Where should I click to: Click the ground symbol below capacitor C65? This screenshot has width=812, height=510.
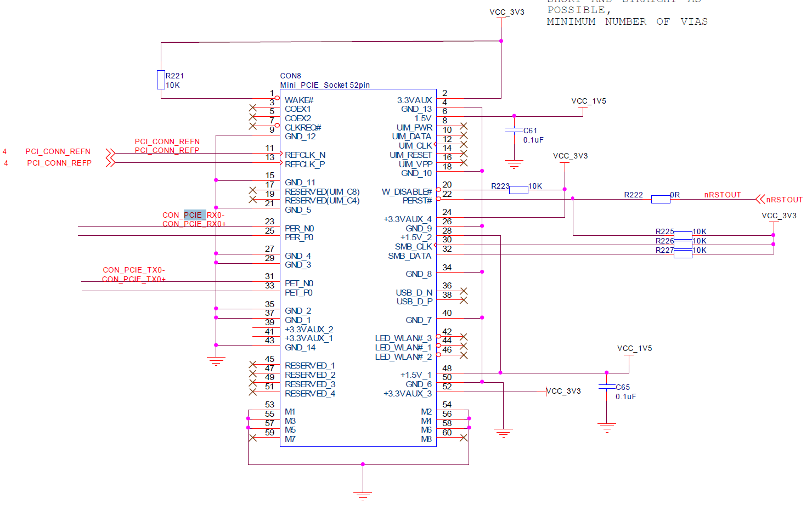[x=606, y=428]
